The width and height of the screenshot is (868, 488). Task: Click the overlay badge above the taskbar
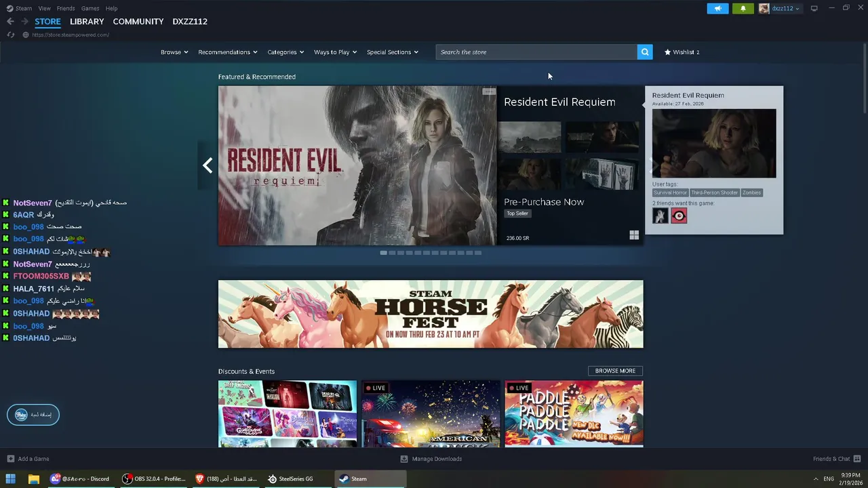33,415
